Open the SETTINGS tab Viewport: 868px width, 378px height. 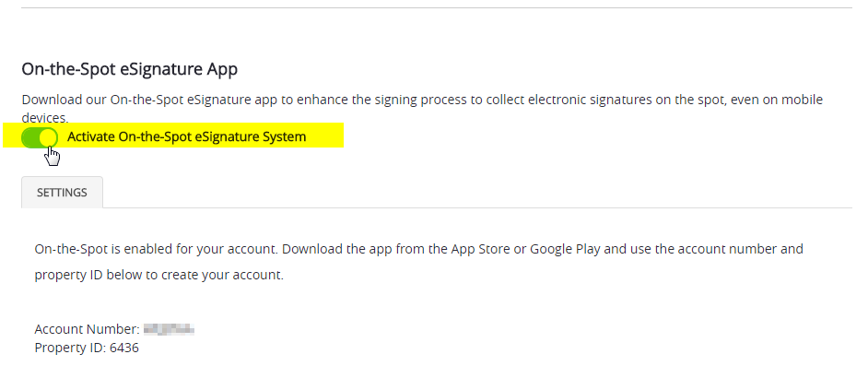(62, 193)
